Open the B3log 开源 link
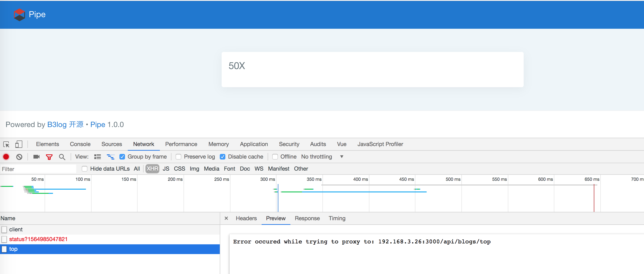644x274 pixels. tap(65, 124)
